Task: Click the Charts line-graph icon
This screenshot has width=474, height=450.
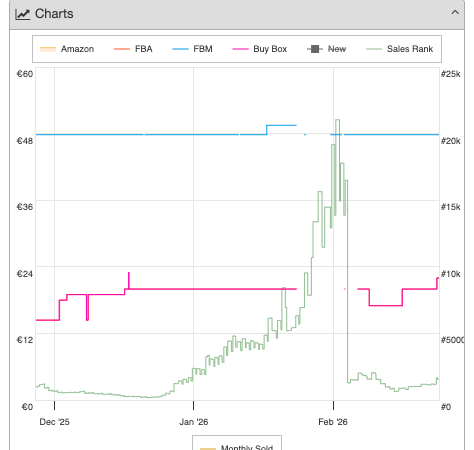Action: (23, 14)
